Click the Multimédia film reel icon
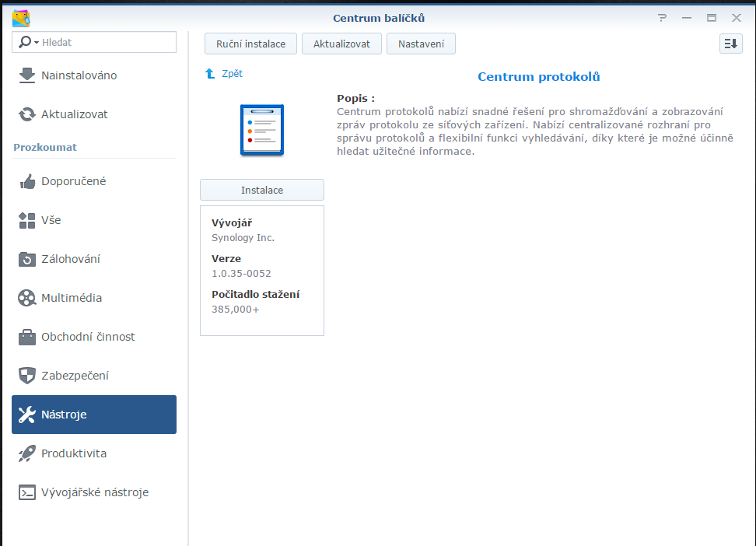 [27, 298]
